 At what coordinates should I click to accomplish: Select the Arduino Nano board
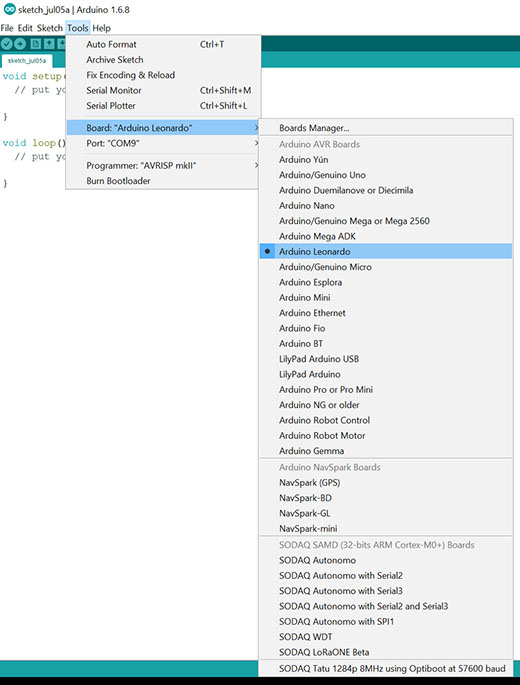(386, 205)
